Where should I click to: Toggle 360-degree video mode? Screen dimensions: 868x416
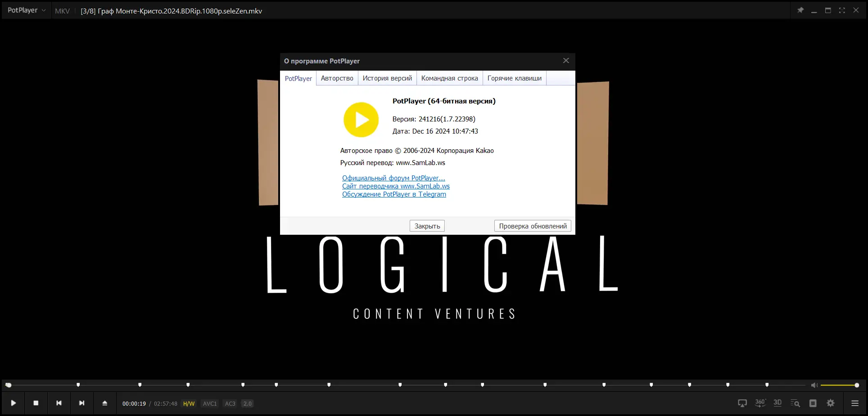click(760, 403)
